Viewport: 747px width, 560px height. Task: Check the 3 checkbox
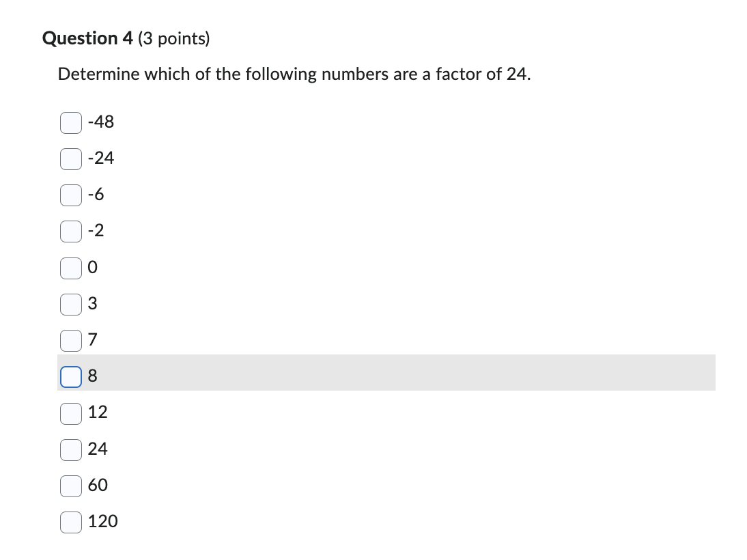pos(71,304)
